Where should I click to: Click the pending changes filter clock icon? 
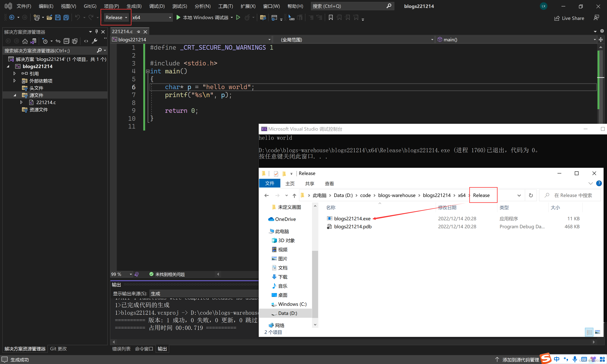coord(45,41)
